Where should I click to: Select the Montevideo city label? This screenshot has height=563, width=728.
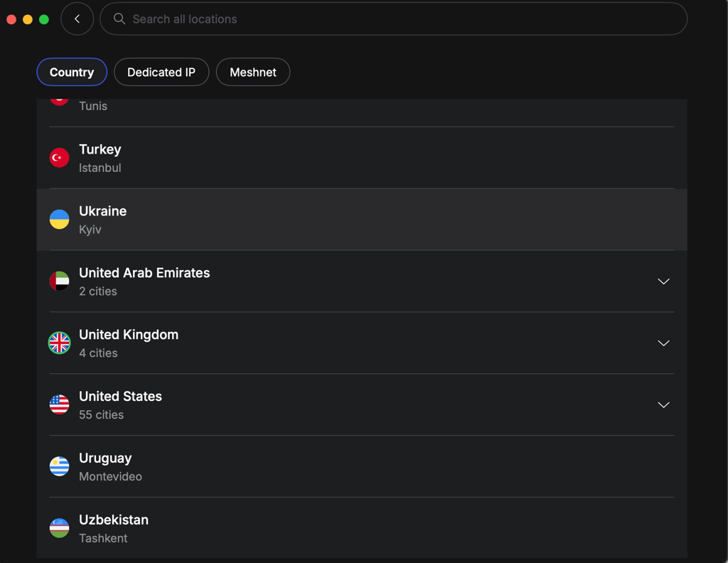tap(110, 476)
